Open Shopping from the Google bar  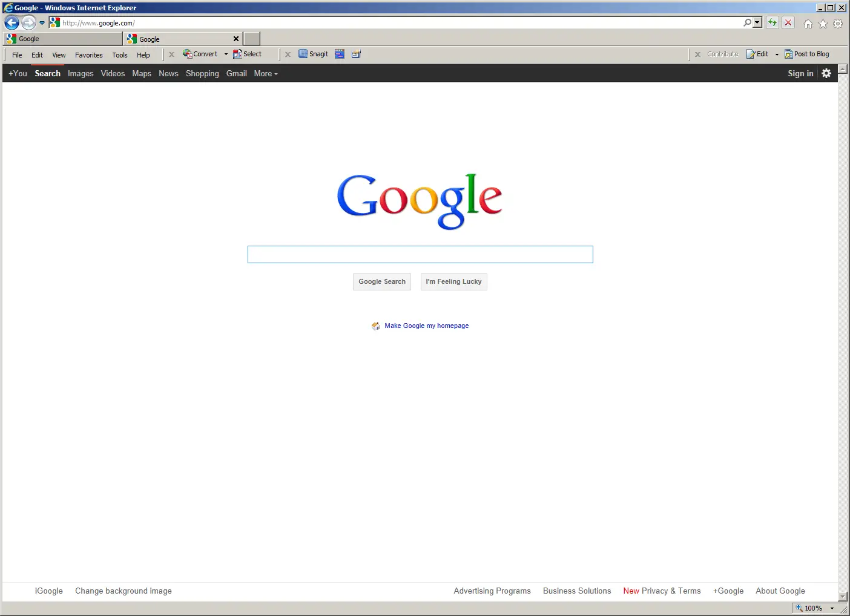tap(202, 73)
